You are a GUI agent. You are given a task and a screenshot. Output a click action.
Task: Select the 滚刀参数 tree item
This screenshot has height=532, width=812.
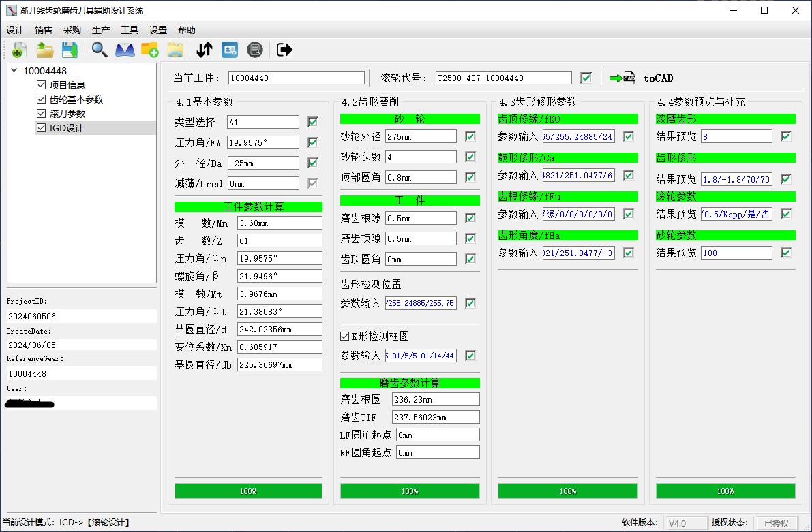(67, 113)
